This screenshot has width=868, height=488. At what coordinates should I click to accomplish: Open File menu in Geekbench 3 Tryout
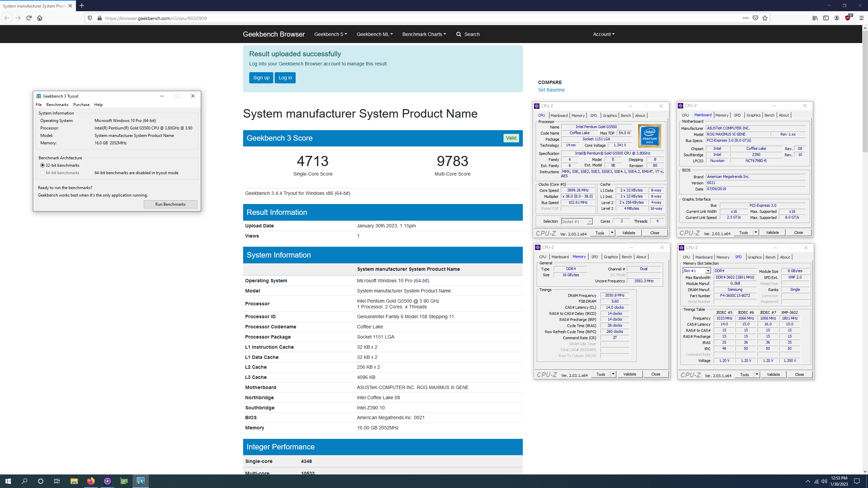click(39, 105)
